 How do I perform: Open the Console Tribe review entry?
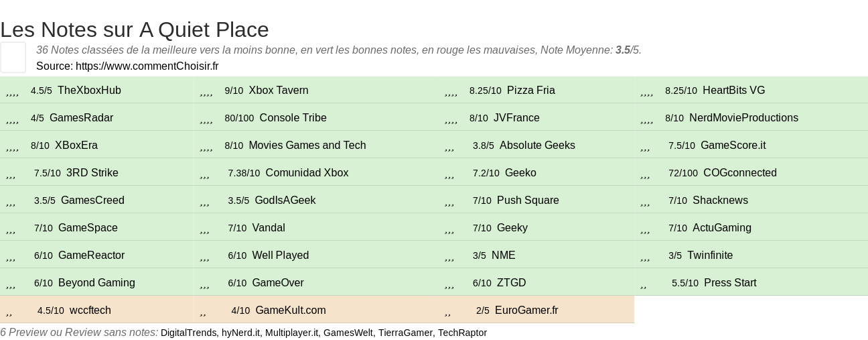293,118
